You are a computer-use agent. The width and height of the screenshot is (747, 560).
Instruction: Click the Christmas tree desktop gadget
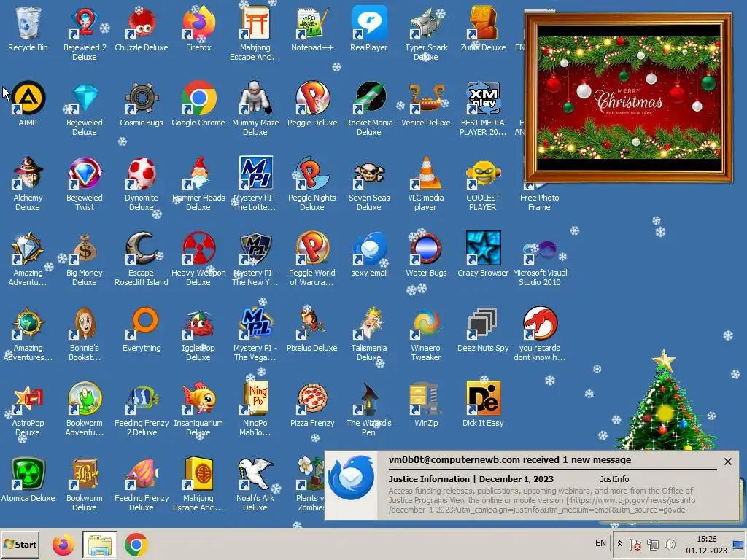[x=665, y=400]
